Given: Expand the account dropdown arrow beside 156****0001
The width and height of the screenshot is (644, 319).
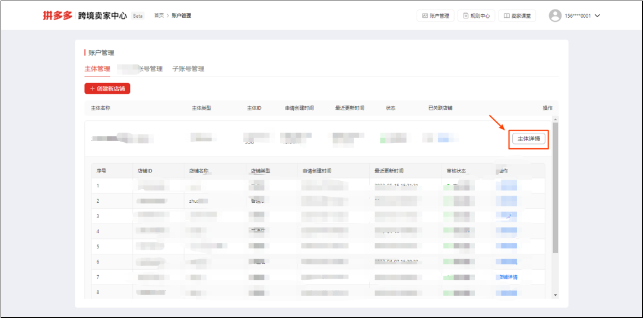Looking at the screenshot, I should pos(597,15).
